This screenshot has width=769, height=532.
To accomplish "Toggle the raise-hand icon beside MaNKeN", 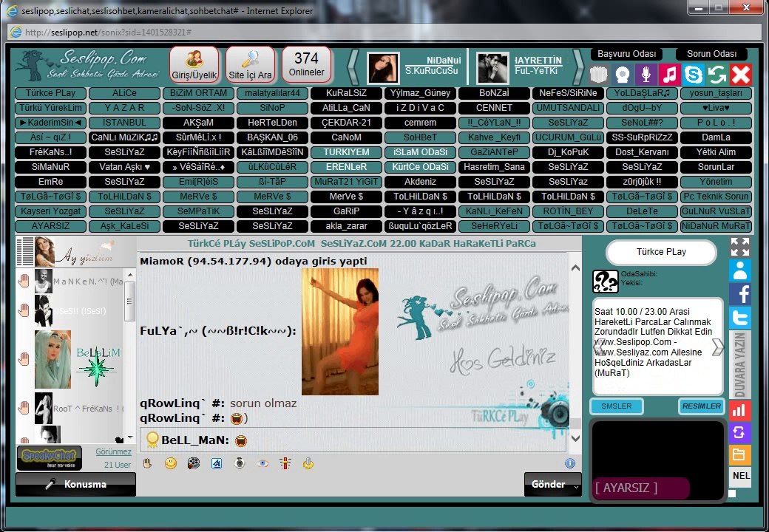I will pyautogui.click(x=24, y=281).
